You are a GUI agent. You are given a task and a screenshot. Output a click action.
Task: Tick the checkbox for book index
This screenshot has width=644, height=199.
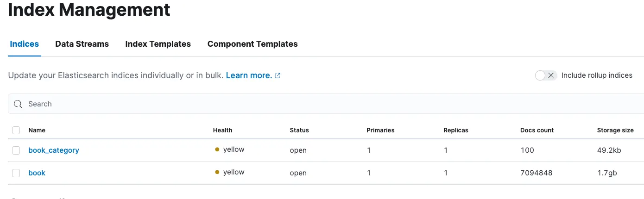16,173
